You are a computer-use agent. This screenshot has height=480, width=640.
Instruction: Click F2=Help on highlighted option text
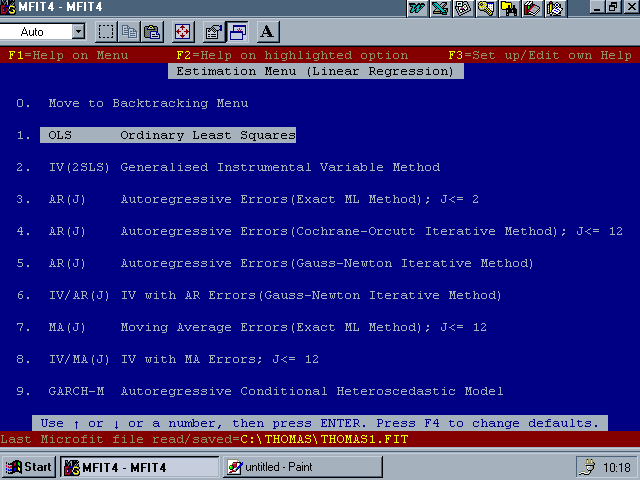pos(292,55)
